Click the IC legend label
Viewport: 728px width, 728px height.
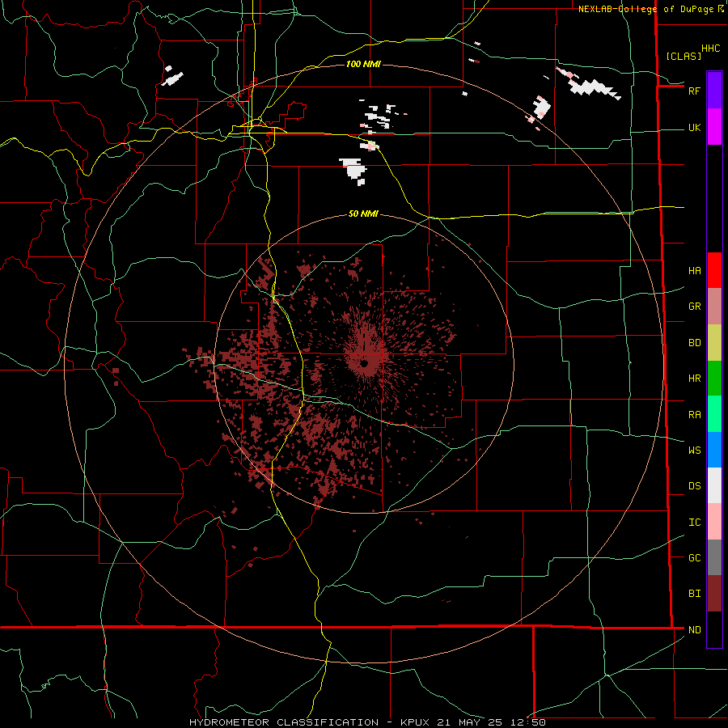[694, 523]
